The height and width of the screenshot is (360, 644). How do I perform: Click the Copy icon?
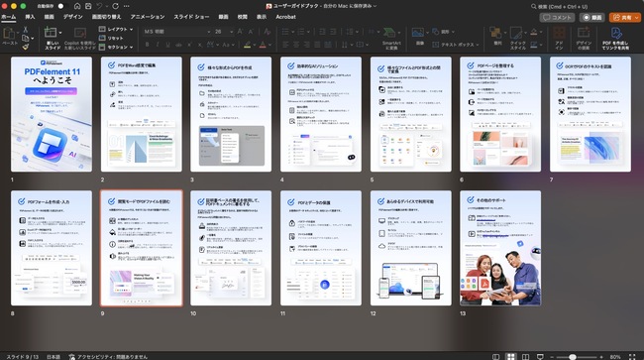pyautogui.click(x=26, y=39)
